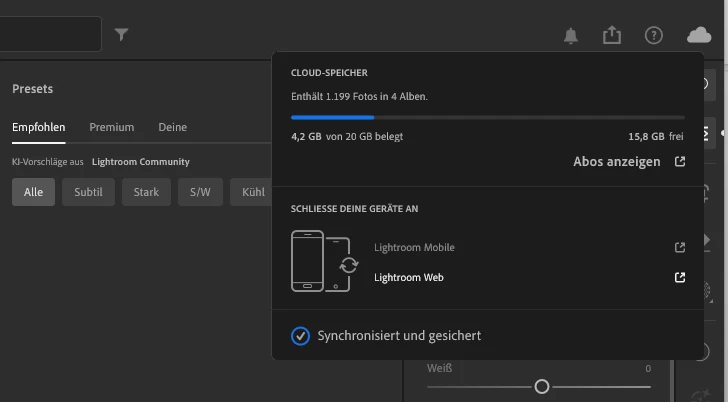Click Abos anzeigen link
Image resolution: width=728 pixels, height=402 pixels.
point(617,162)
